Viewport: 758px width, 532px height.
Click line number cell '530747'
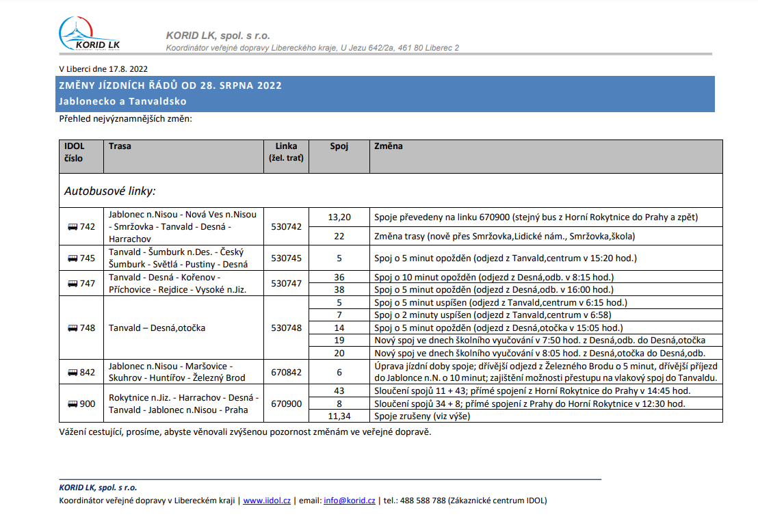(x=286, y=284)
